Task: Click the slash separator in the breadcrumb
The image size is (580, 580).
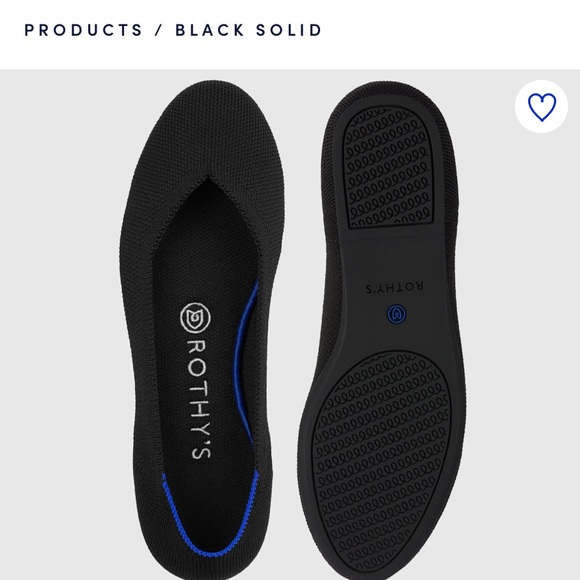Action: (x=159, y=30)
